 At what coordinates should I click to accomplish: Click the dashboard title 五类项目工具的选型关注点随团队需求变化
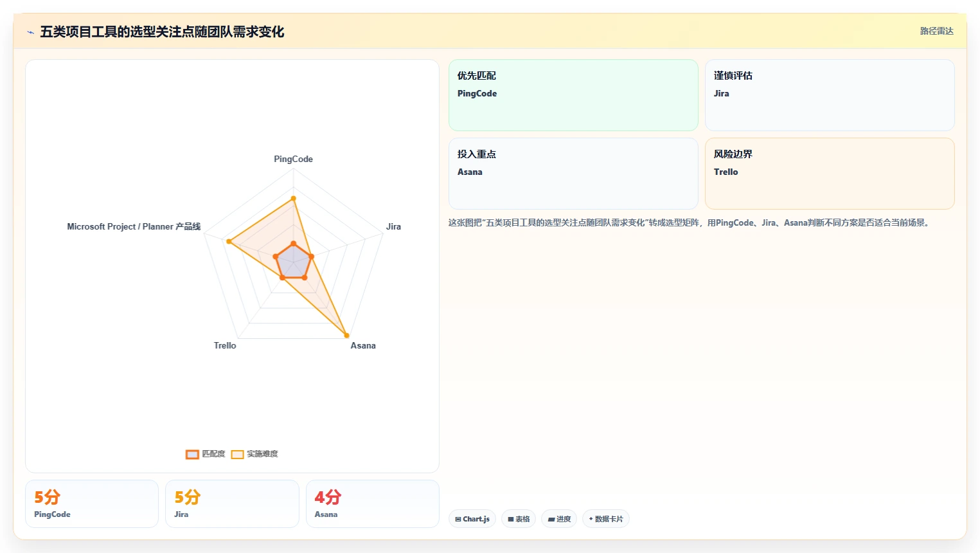[x=162, y=32]
